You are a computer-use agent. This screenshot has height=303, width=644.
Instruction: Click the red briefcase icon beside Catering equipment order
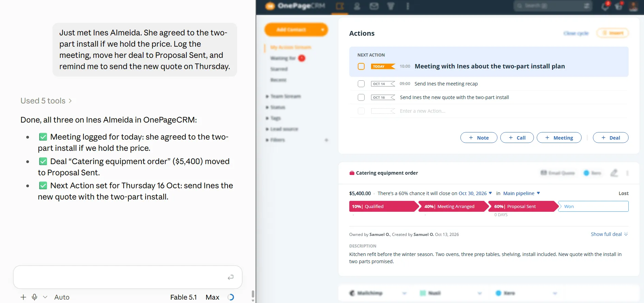pos(352,173)
